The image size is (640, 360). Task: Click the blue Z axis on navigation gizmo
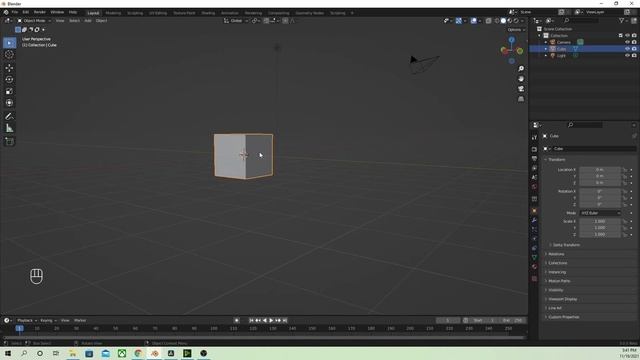pyautogui.click(x=511, y=40)
